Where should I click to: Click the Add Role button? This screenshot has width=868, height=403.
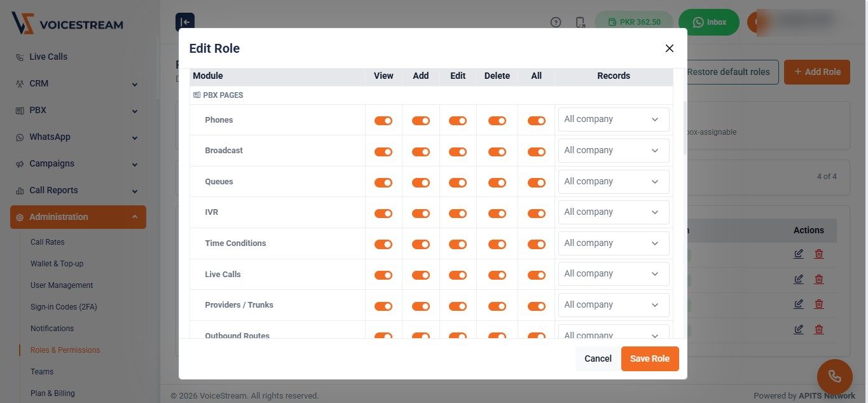coord(817,72)
